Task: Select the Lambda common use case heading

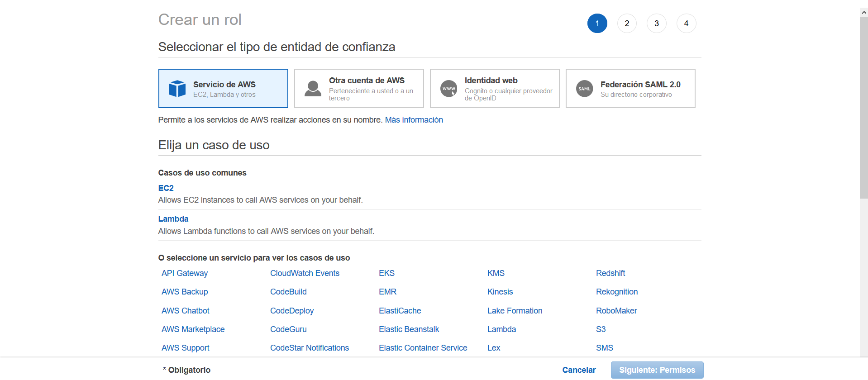Action: (x=173, y=219)
